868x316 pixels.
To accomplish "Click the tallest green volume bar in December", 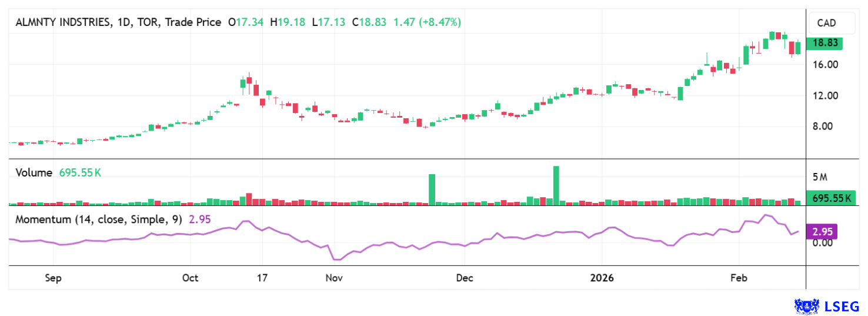I will tap(556, 185).
